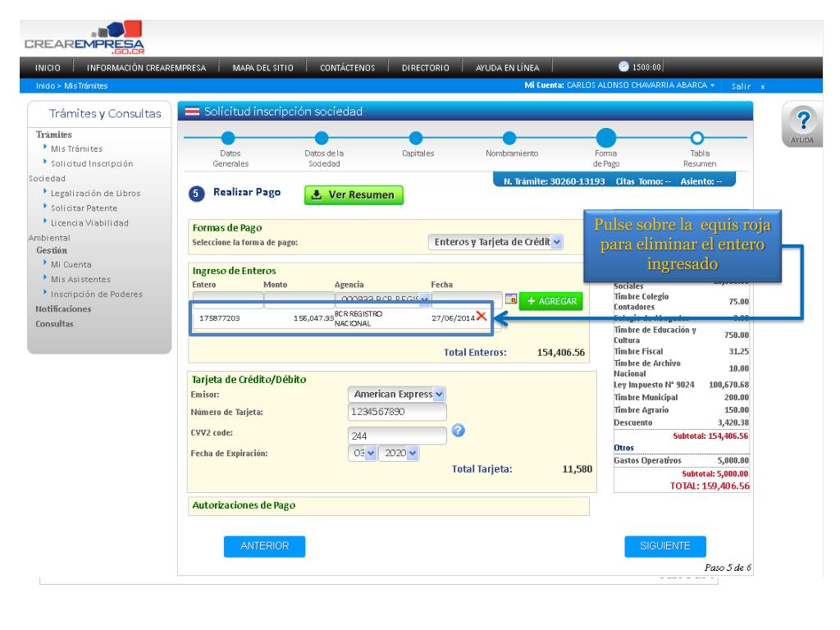Click the Total Tarjeta value 11,580
Screen dimensions: 840x630
[577, 469]
